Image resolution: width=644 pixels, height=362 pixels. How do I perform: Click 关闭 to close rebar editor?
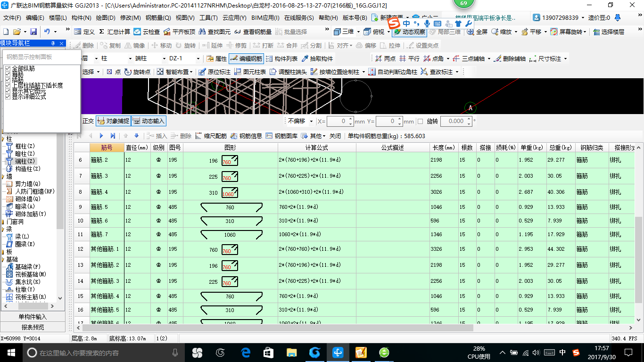point(335,136)
